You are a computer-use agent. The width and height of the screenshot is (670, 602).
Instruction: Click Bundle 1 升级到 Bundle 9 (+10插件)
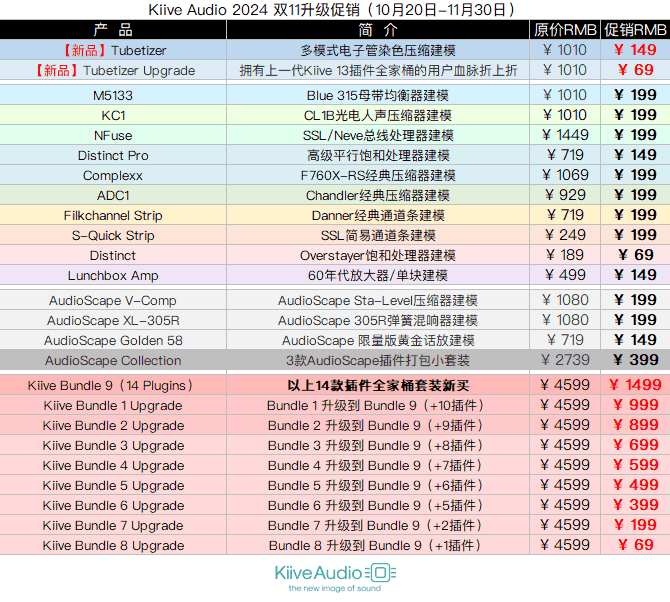pos(375,405)
